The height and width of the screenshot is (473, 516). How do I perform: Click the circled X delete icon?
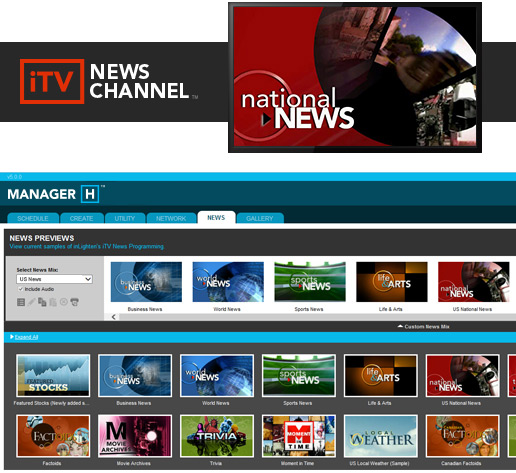coord(64,302)
